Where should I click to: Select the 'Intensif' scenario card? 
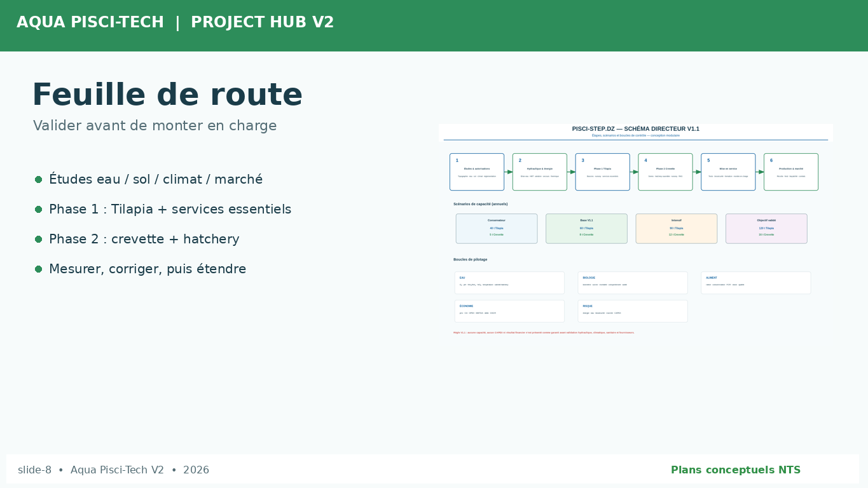click(677, 229)
